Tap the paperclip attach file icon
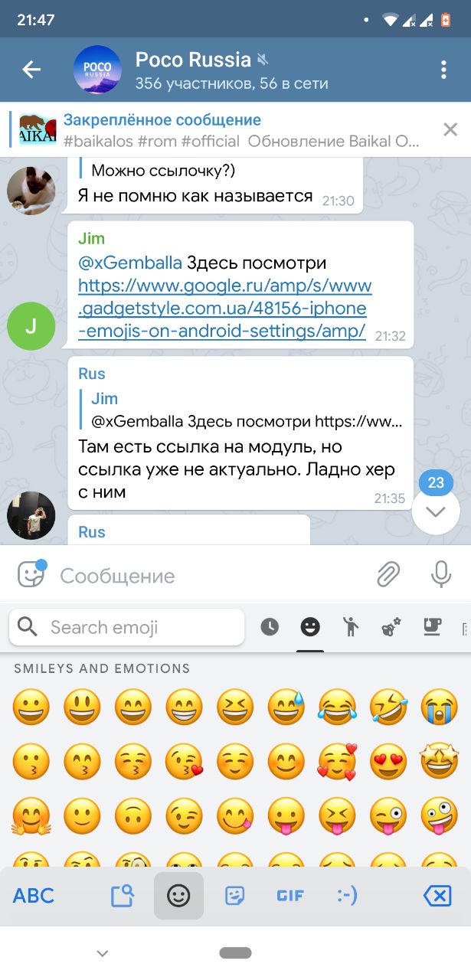Image resolution: width=471 pixels, height=980 pixels. click(x=388, y=574)
